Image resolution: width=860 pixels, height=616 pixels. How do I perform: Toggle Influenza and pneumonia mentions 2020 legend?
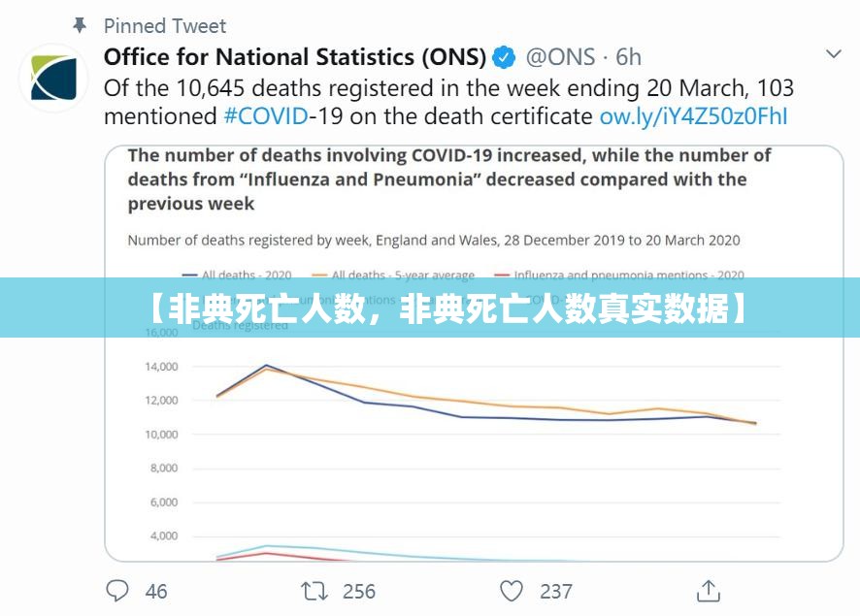(618, 275)
